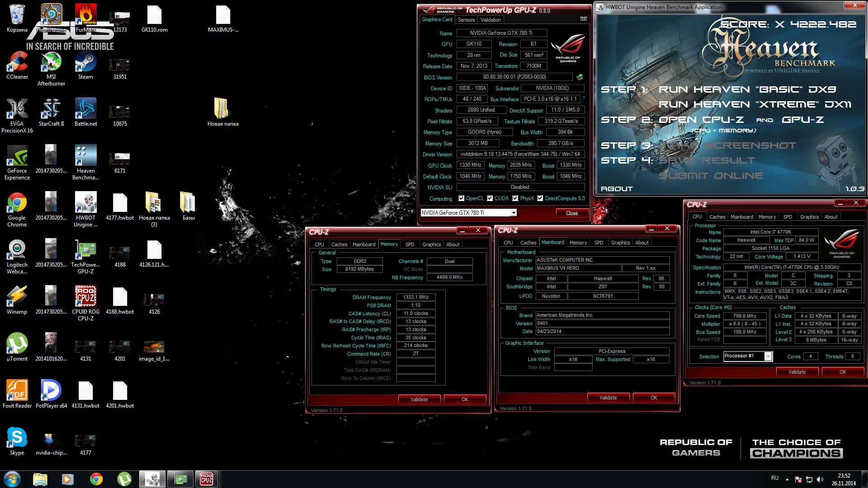Click the GPU name field GeForce GTX 780 Ti
868x488 pixels.
pos(502,33)
